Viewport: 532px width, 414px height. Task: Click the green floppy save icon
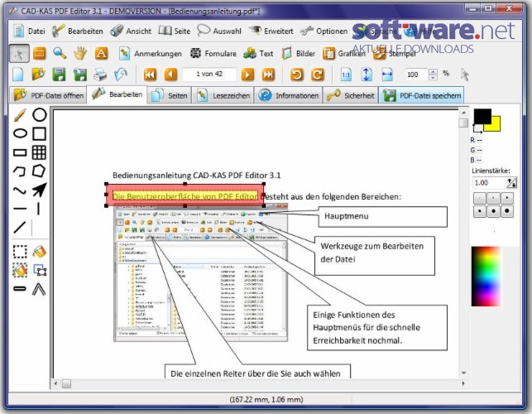tap(59, 75)
